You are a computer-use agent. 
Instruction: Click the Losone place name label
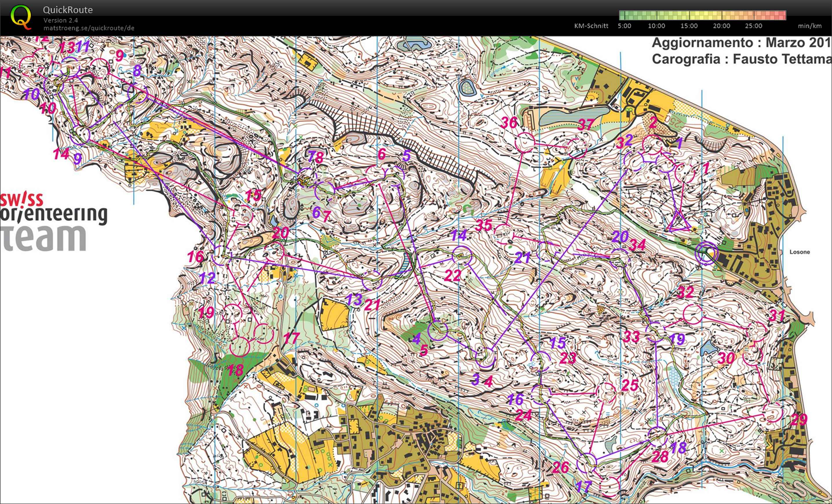[x=800, y=252]
